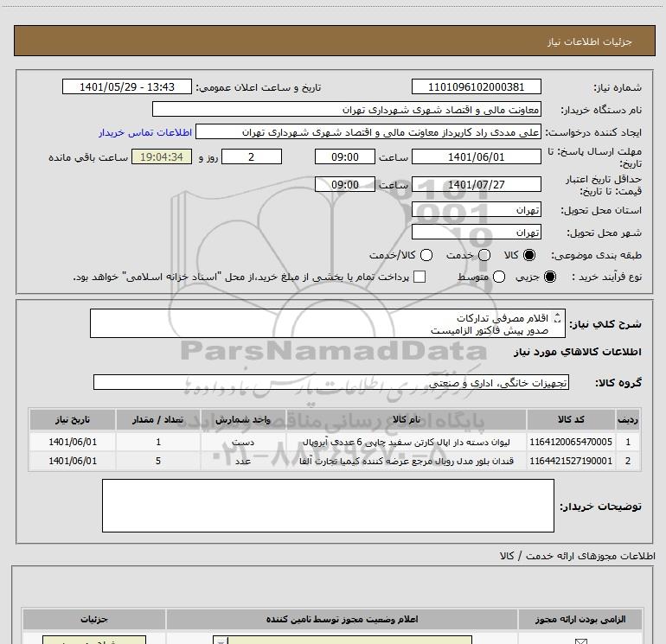Click the نام کالا column header
Screen dimensions: 666x644
pos(407,419)
